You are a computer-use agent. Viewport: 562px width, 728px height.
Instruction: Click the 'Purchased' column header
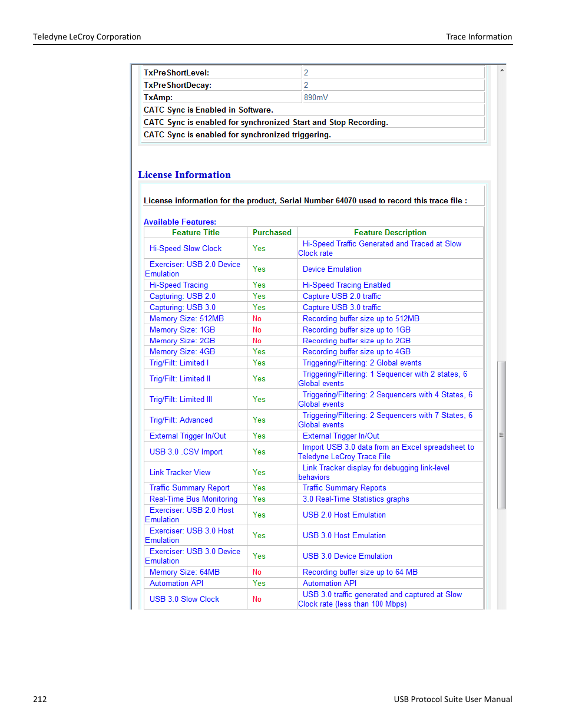point(272,233)
